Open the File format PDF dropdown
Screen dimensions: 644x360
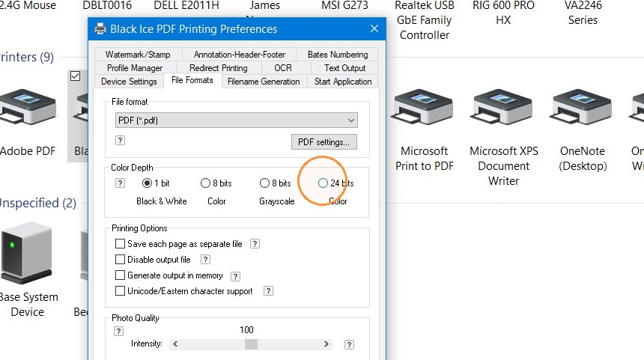(x=237, y=120)
